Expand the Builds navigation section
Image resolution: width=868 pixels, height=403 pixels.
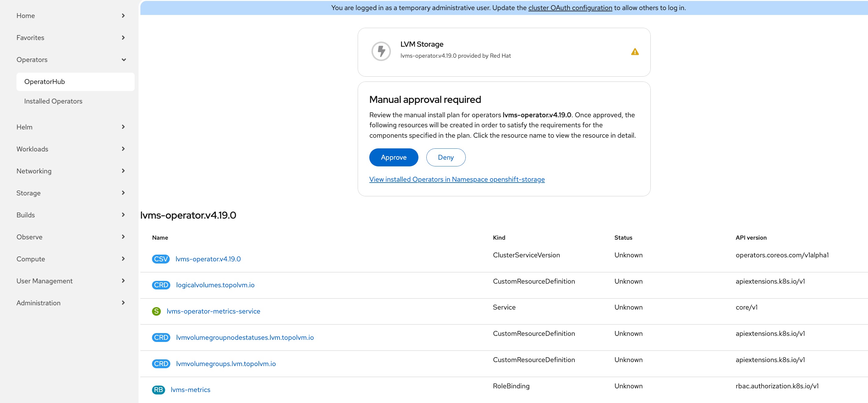(71, 215)
